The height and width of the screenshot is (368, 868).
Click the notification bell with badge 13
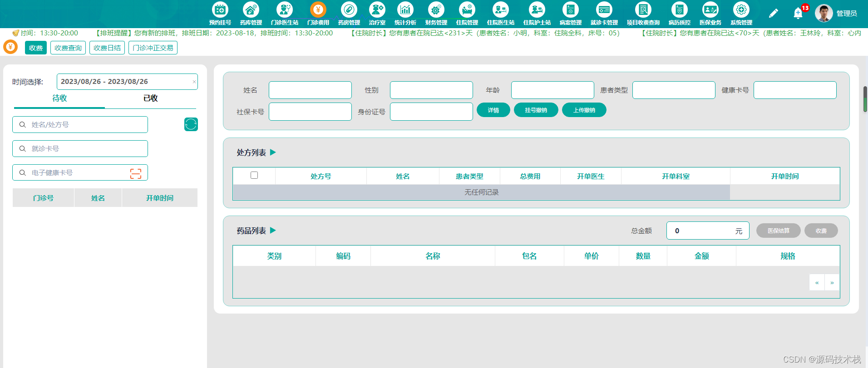[798, 13]
